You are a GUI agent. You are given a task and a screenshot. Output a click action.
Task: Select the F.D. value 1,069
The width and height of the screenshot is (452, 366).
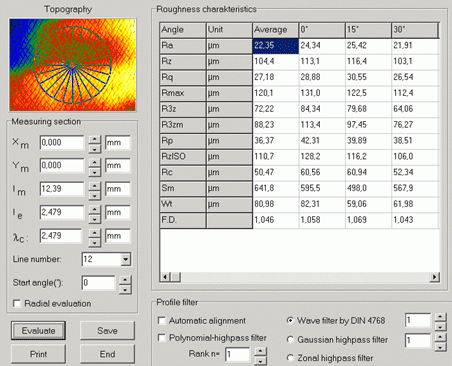click(x=368, y=220)
